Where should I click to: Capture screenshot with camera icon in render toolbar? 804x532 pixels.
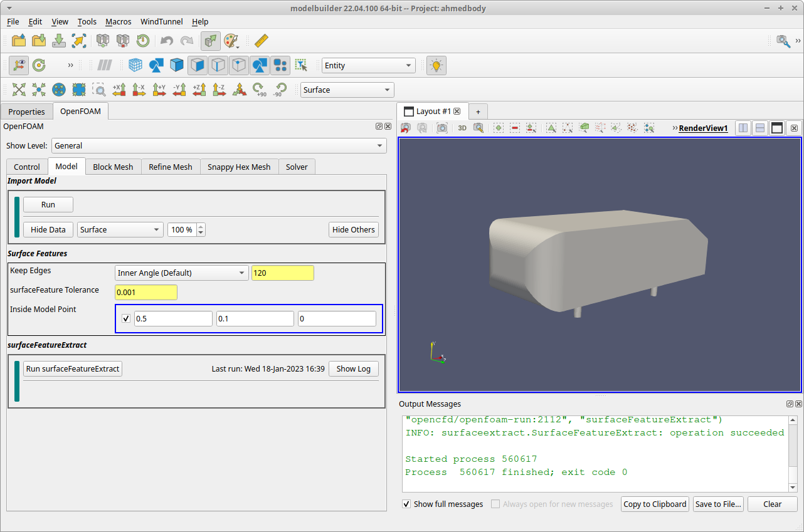(x=442, y=128)
